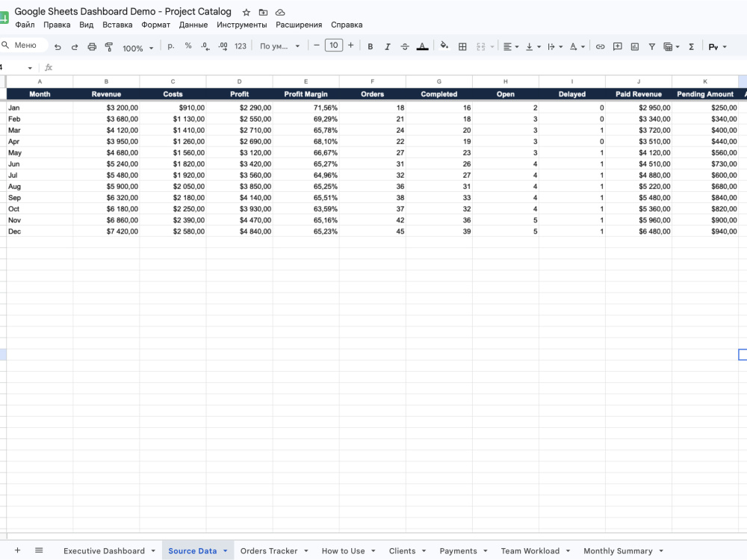
Task: Add a new sheet
Action: pyautogui.click(x=17, y=550)
